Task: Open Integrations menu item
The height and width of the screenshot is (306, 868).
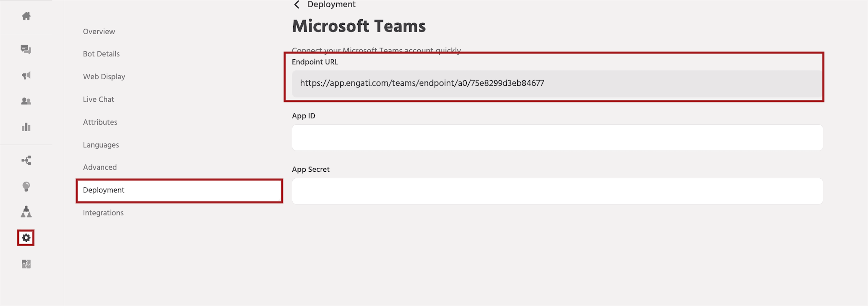Action: tap(103, 213)
